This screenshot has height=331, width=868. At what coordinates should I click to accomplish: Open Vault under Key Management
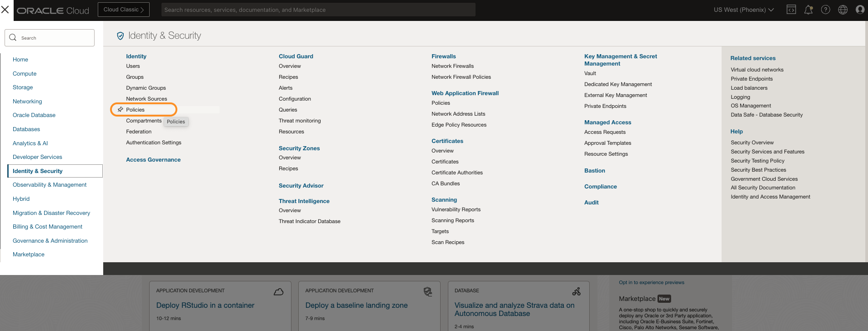(590, 73)
